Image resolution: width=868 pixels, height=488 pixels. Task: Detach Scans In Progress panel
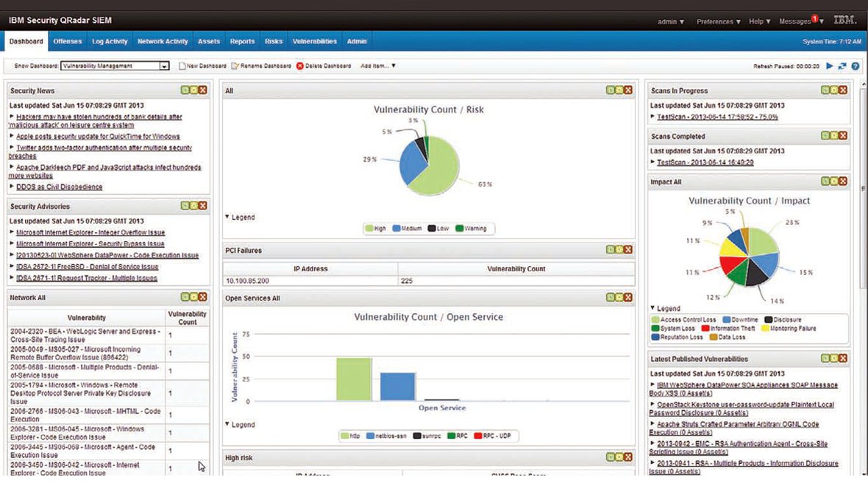(x=825, y=90)
